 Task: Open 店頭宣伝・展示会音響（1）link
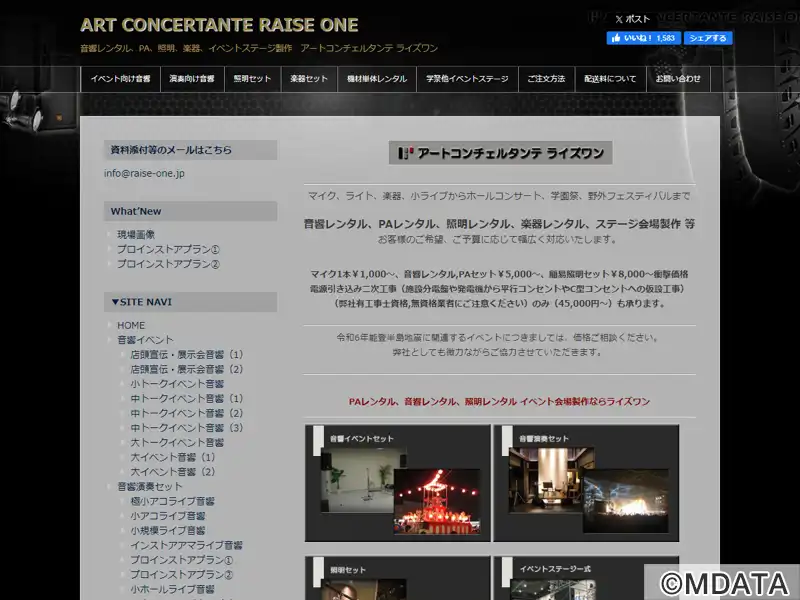coord(187,355)
